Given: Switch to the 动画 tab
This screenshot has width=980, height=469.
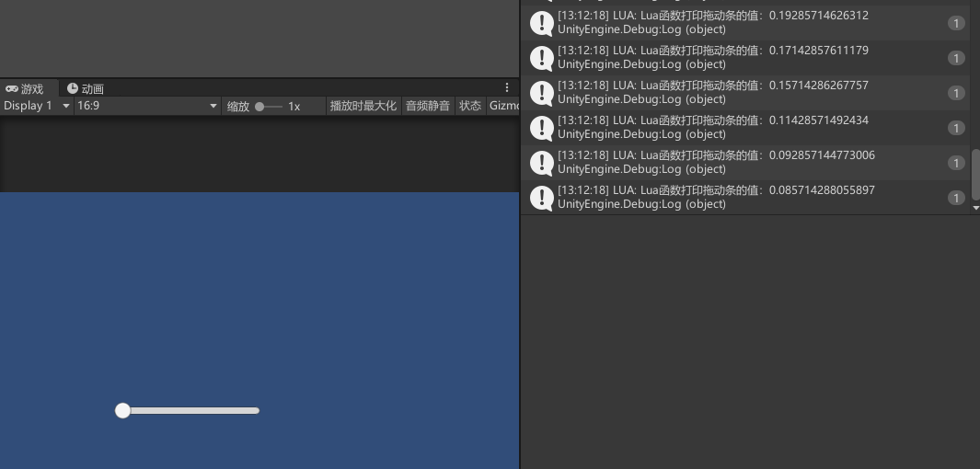Looking at the screenshot, I should click(x=86, y=88).
